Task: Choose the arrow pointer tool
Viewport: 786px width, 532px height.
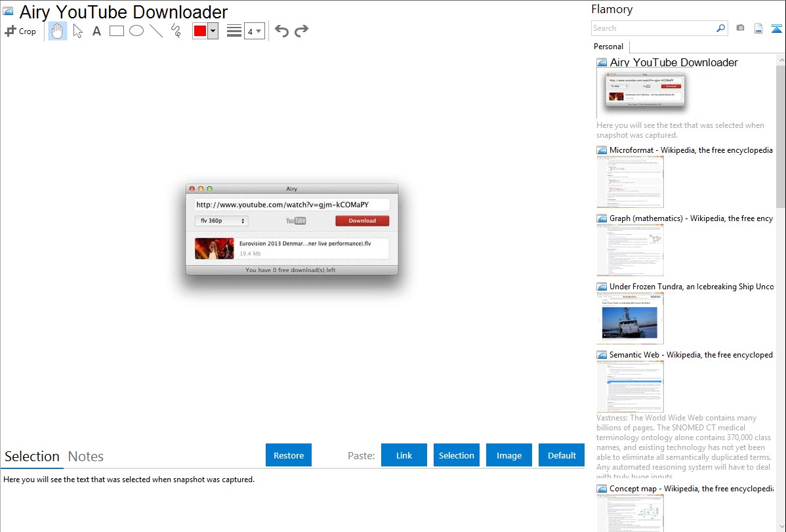Action: pyautogui.click(x=77, y=31)
